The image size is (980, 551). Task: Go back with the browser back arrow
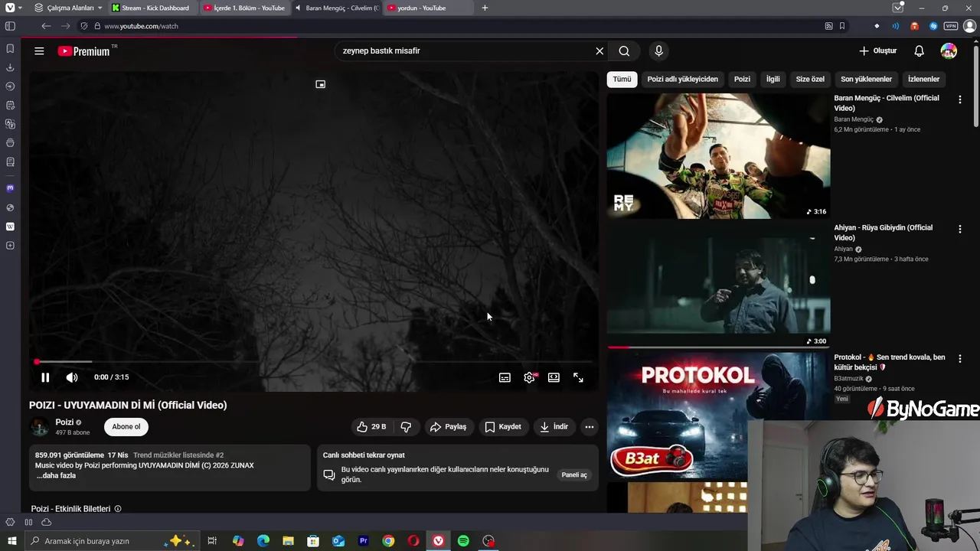46,26
